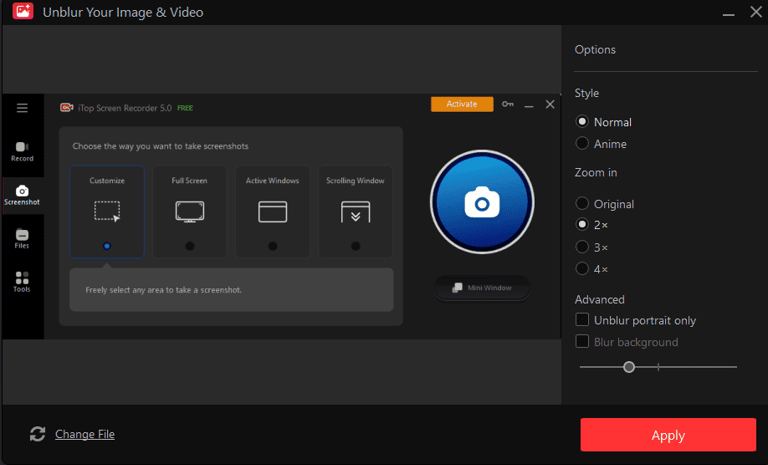Close the Unblur Your Image window

point(756,11)
